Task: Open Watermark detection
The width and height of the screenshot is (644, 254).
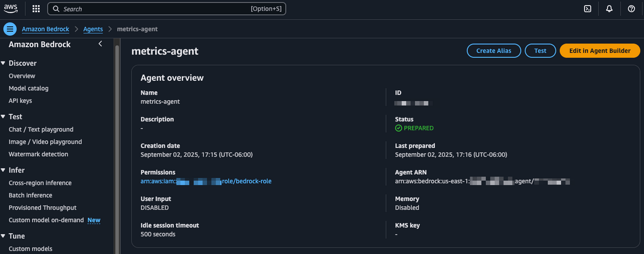Action: [x=38, y=154]
